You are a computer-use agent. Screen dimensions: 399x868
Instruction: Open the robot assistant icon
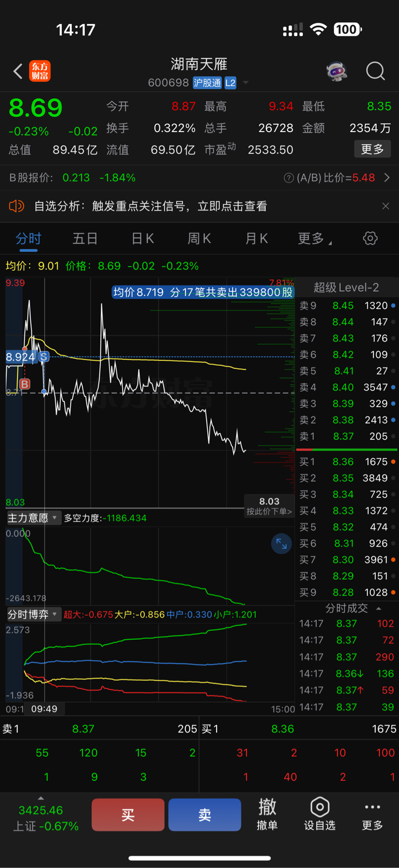[x=337, y=71]
